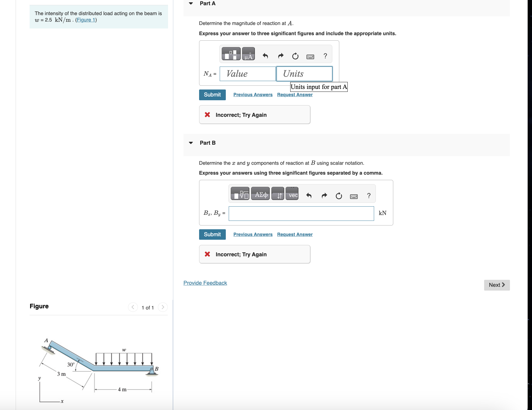Open the equation template editor in Part A toolbar
The height and width of the screenshot is (410, 532).
[x=230, y=54]
